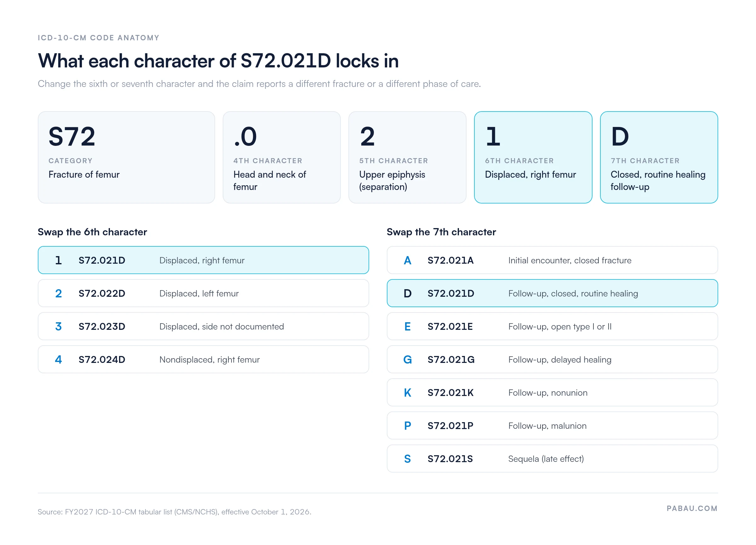Choose S72.021A Initial encounter row

[552, 260]
